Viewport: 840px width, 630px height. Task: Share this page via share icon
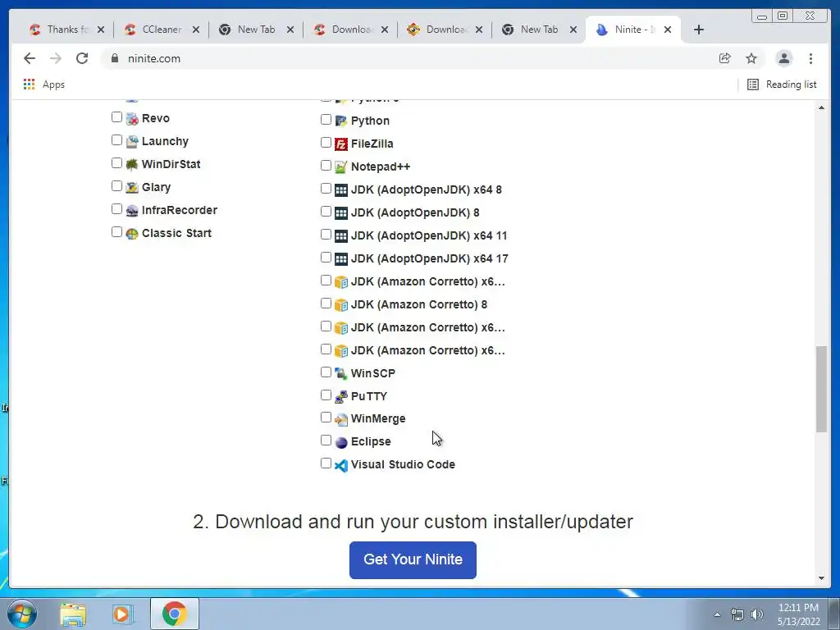pyautogui.click(x=724, y=58)
